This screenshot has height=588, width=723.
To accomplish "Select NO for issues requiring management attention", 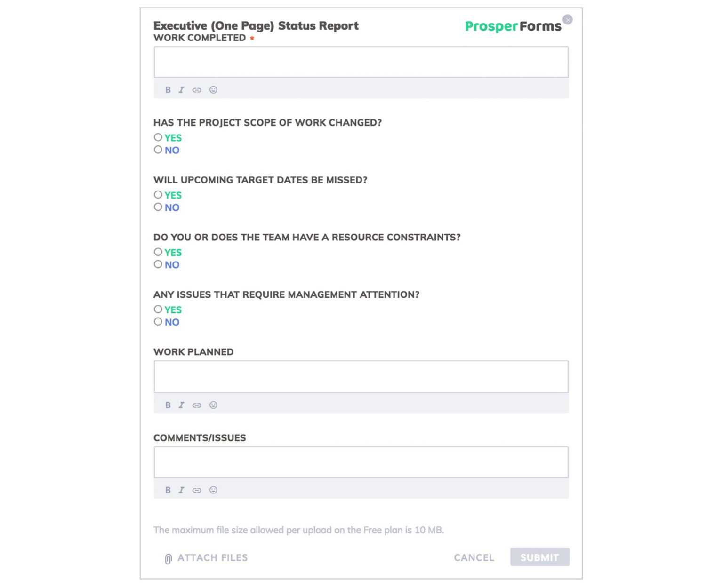I will pyautogui.click(x=158, y=321).
